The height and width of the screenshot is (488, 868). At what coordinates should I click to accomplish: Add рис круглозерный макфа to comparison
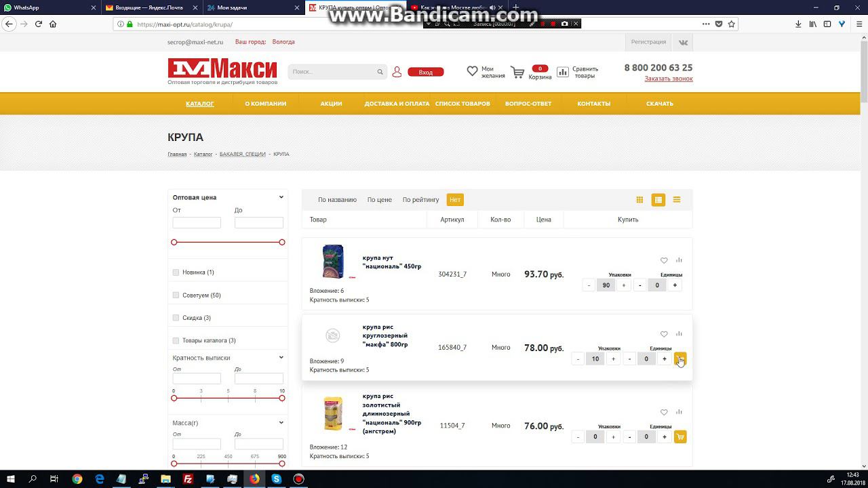coord(679,333)
